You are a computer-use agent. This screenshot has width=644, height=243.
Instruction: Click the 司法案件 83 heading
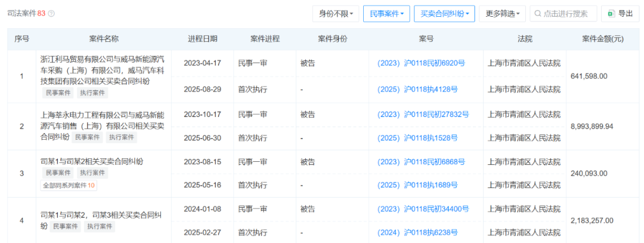[x=26, y=14]
